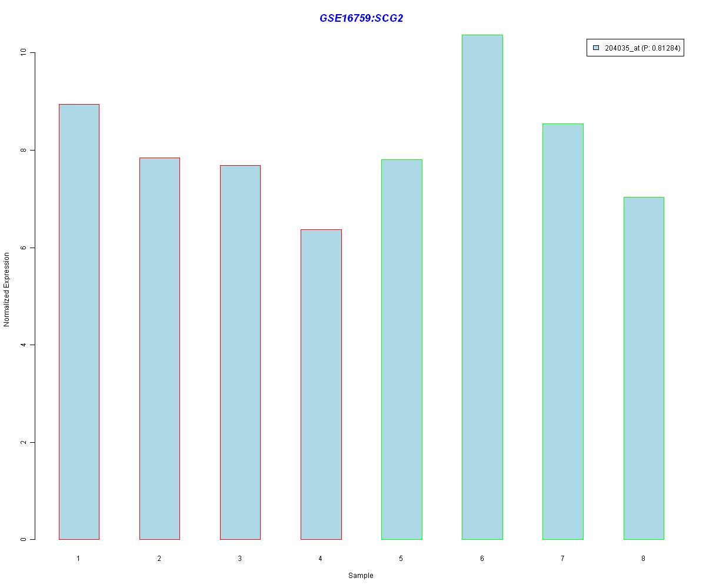Click the legend label 204035_at (P: 0.81284)

(642, 48)
